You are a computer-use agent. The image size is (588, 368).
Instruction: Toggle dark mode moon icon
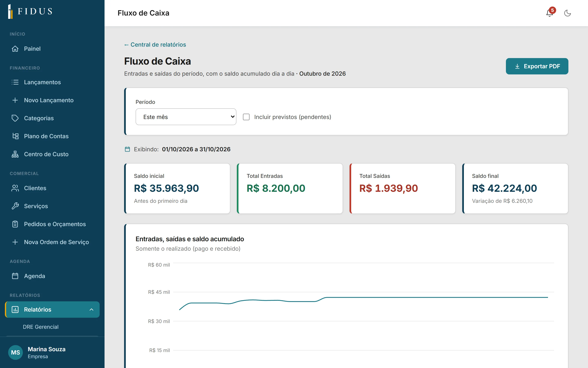tap(567, 13)
